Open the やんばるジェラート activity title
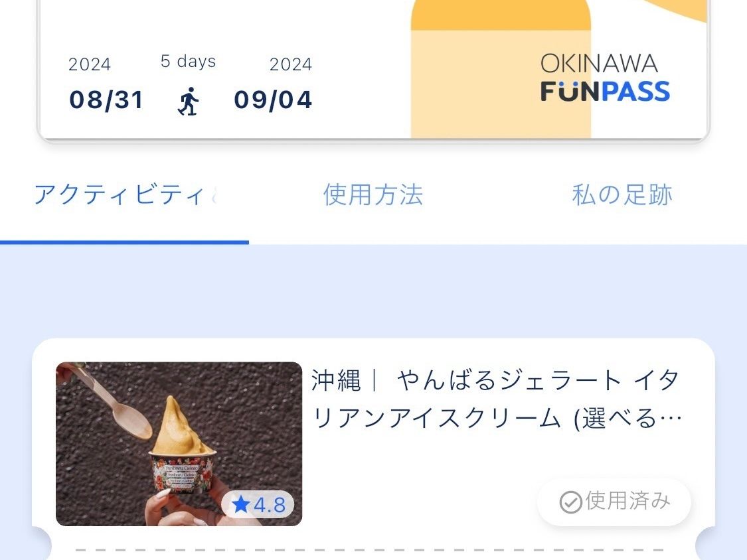The width and height of the screenshot is (747, 560). click(x=497, y=399)
